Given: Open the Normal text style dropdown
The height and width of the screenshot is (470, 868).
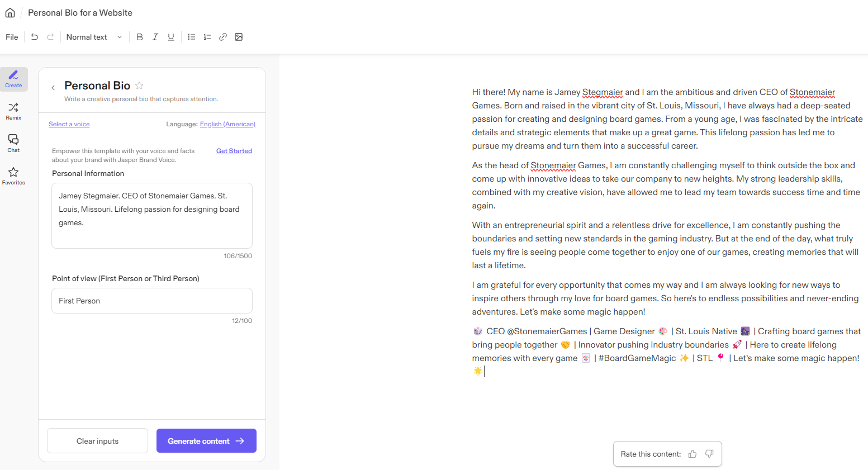Looking at the screenshot, I should click(x=94, y=36).
